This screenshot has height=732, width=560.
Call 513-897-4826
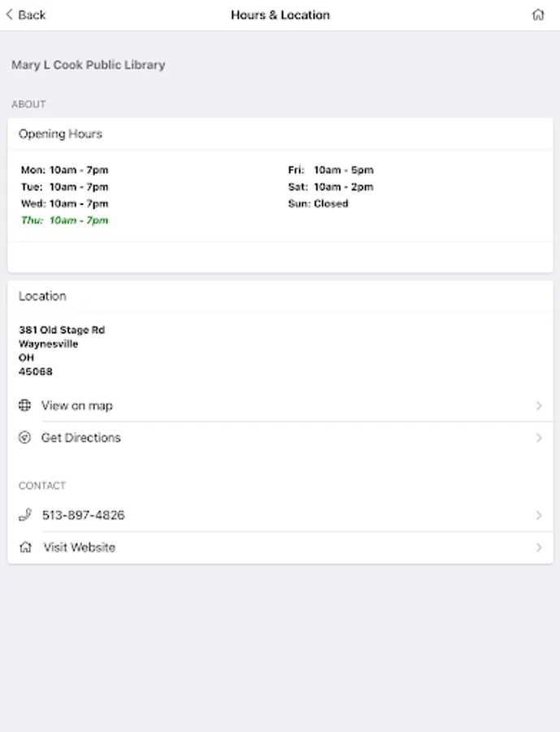click(x=84, y=515)
